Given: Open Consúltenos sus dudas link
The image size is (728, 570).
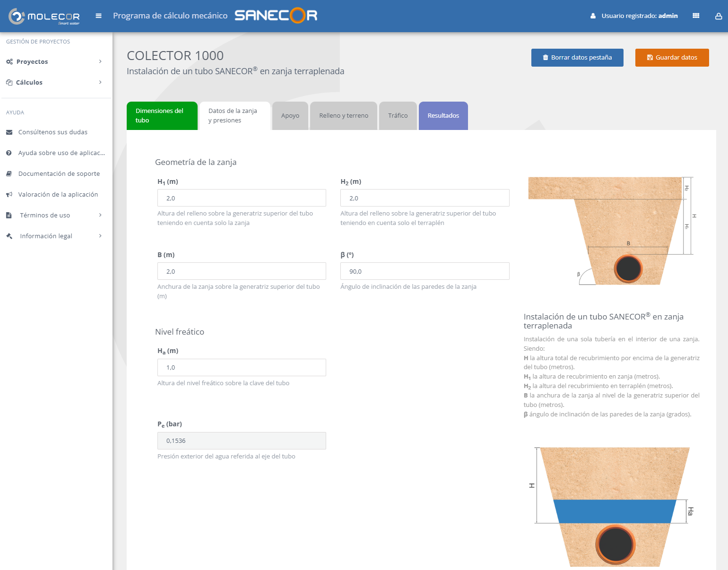Looking at the screenshot, I should click(x=53, y=132).
